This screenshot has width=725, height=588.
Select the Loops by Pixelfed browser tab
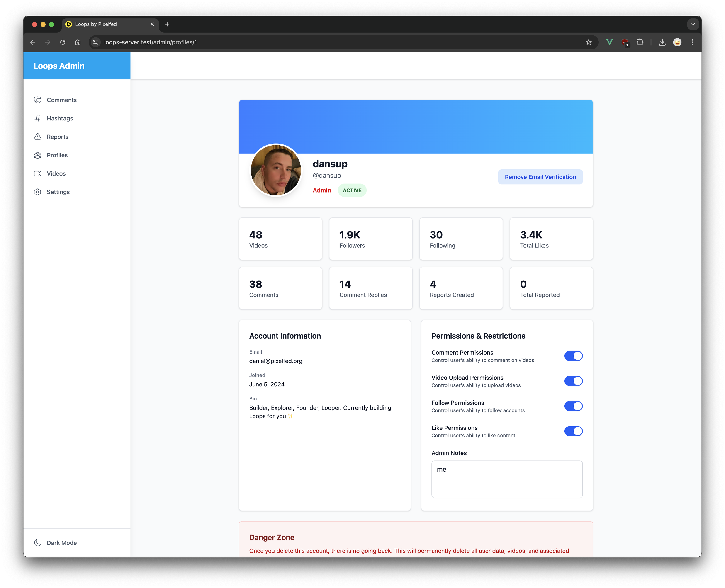[x=110, y=24]
